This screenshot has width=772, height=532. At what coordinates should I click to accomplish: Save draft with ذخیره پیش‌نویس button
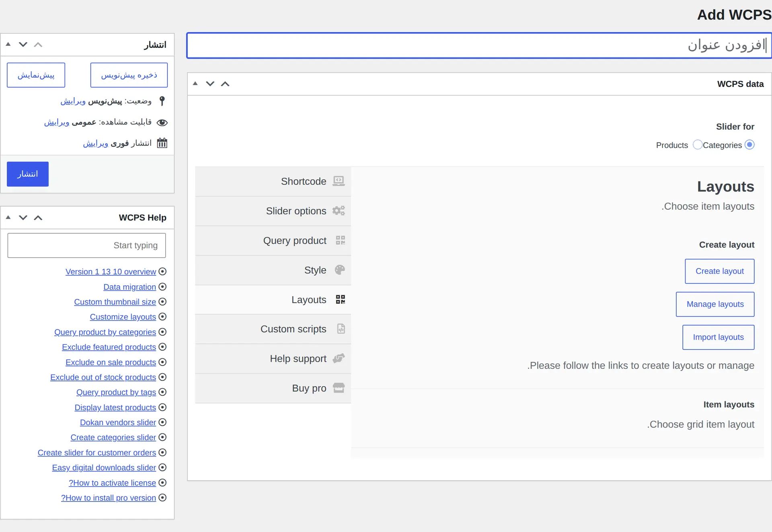click(129, 75)
